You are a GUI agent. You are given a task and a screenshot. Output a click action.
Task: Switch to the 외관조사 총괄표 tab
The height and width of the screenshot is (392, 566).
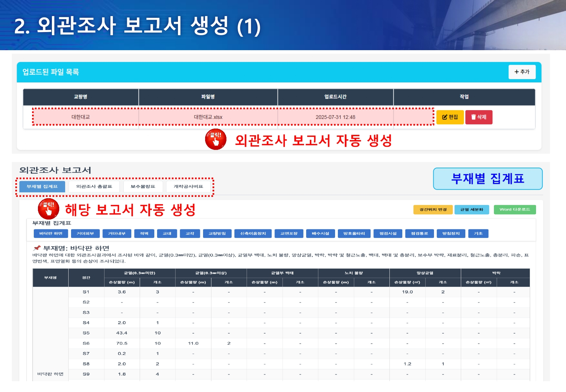point(94,186)
